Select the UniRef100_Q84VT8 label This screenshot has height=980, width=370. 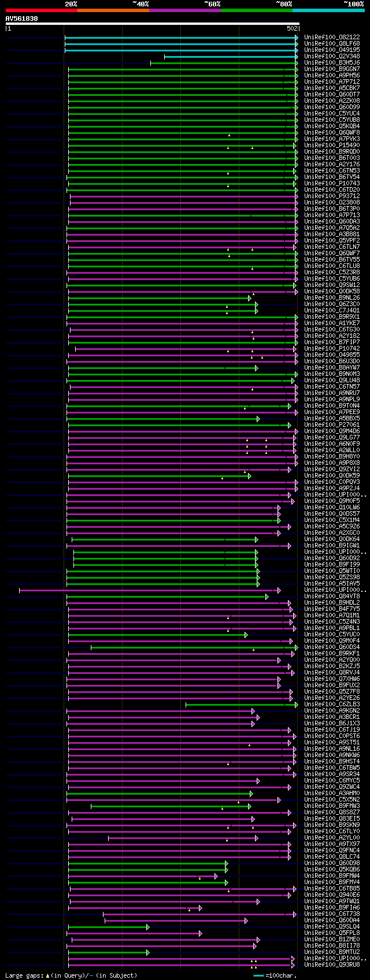[332, 597]
